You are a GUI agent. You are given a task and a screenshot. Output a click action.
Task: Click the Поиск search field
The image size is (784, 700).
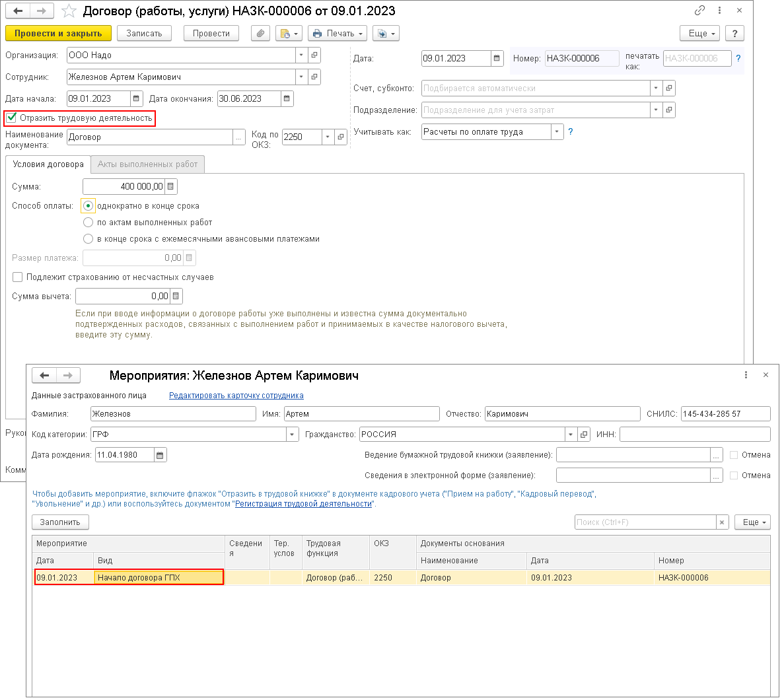click(x=645, y=522)
